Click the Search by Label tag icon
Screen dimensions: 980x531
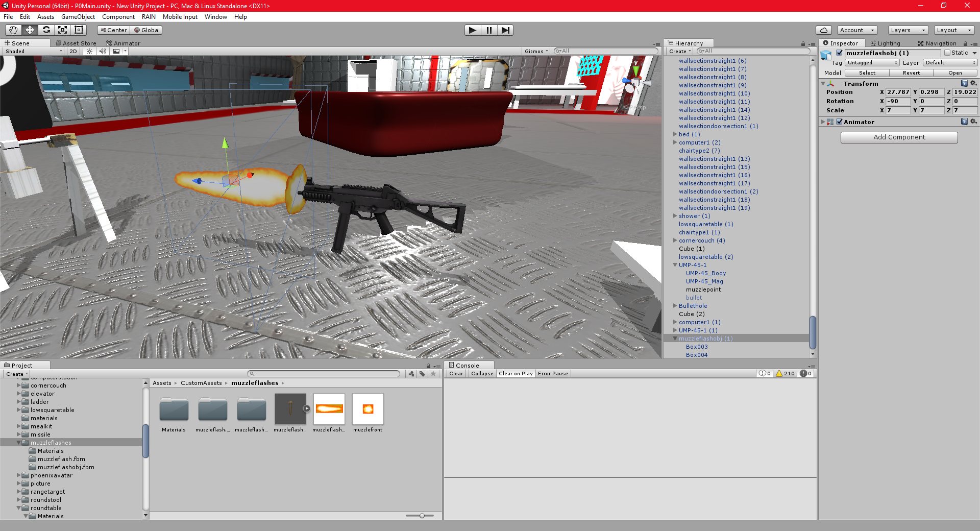(x=422, y=374)
